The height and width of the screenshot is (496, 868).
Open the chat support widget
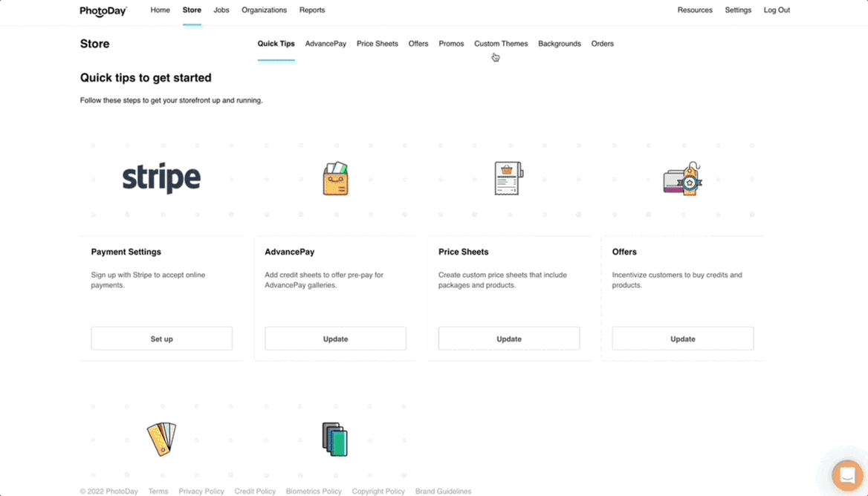846,475
